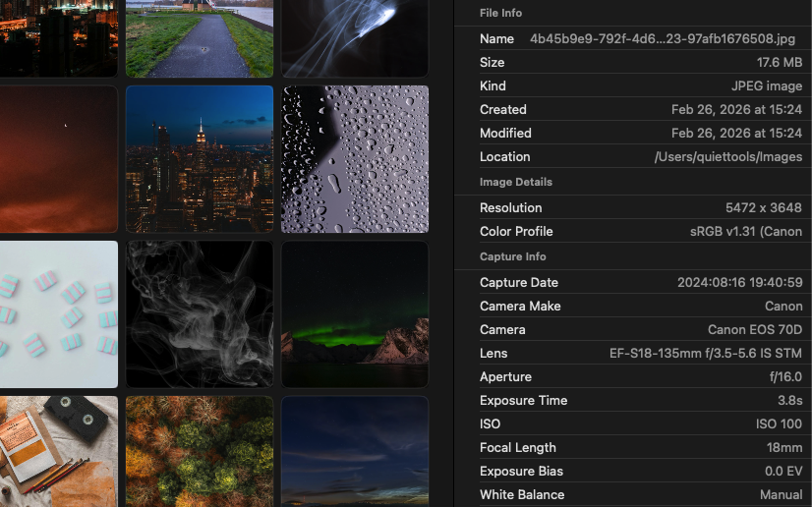Open the grey smoke on black thumbnail
The image size is (812, 507).
coord(200,314)
